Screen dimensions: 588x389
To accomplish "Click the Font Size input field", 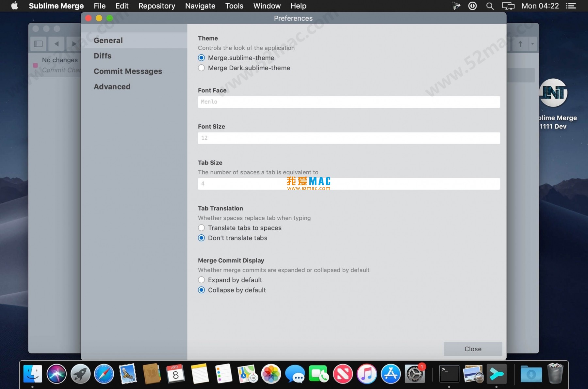I will [349, 138].
